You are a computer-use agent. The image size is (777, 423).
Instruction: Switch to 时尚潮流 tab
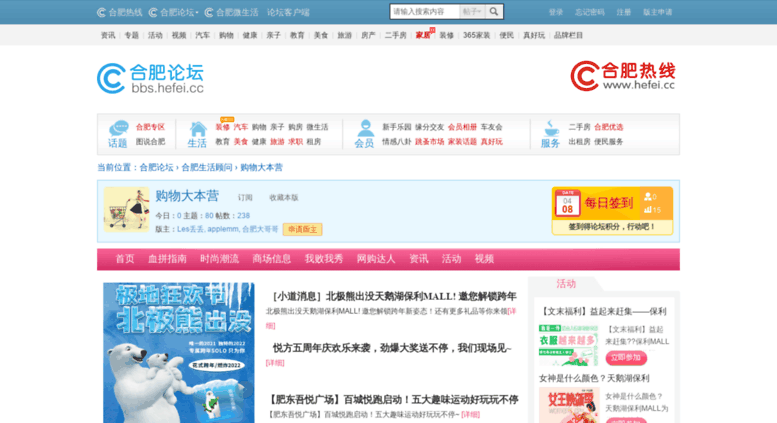220,259
